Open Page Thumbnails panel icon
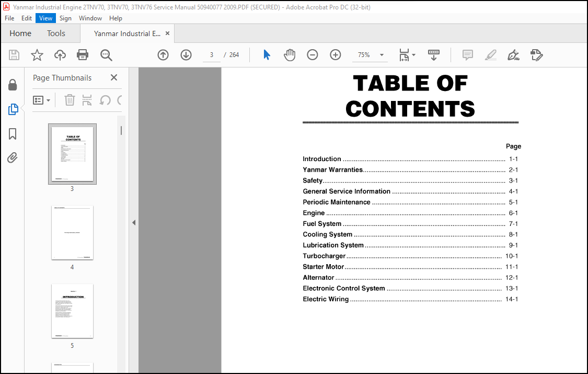 (13, 109)
